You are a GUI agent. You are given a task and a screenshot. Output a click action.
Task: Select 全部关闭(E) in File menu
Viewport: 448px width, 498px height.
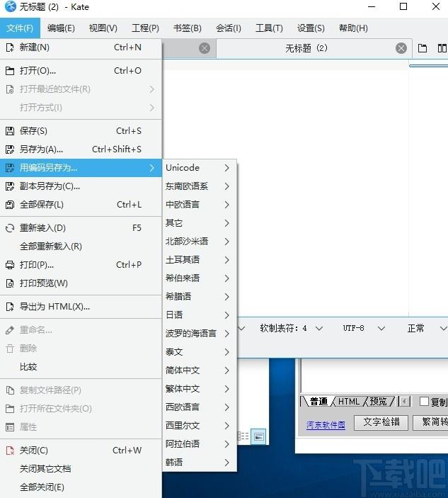point(81,487)
